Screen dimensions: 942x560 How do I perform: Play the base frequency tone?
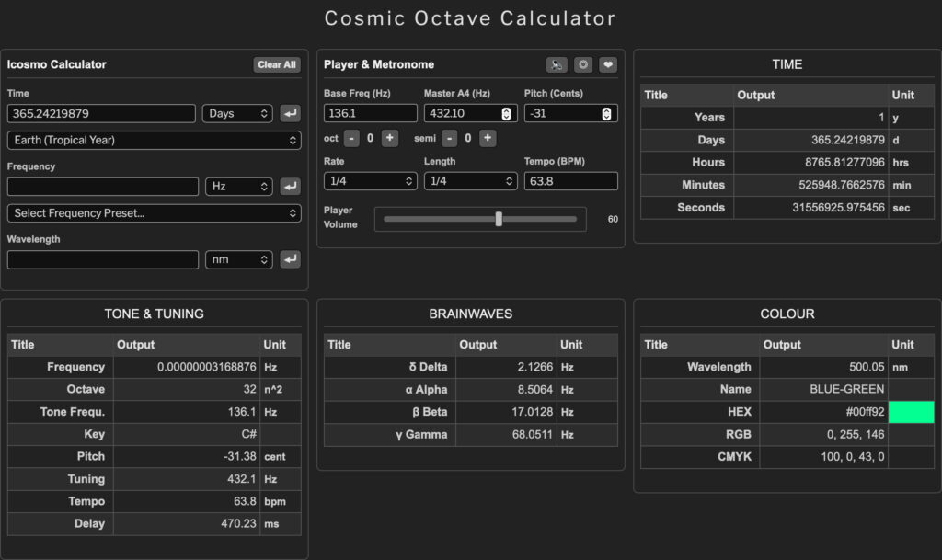click(557, 64)
